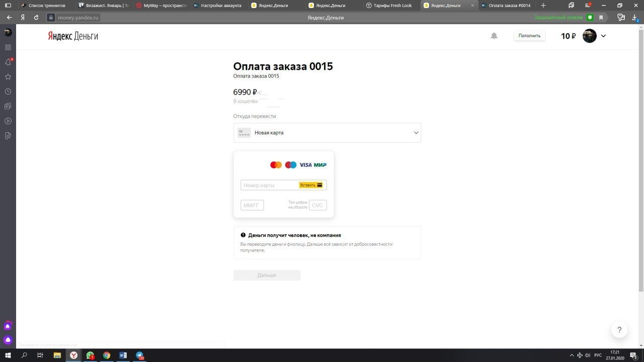Image resolution: width=644 pixels, height=362 pixels.
Task: Go back with the browser back arrow
Action: [9, 17]
